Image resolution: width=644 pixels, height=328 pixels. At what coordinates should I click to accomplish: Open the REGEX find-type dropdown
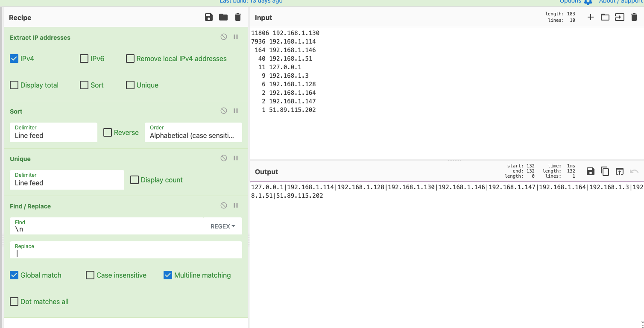click(x=222, y=227)
